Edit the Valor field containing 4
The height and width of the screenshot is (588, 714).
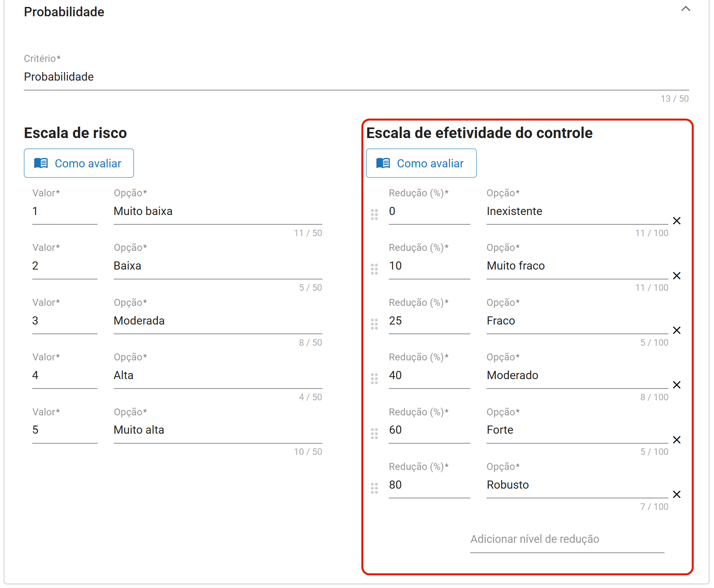tap(65, 375)
